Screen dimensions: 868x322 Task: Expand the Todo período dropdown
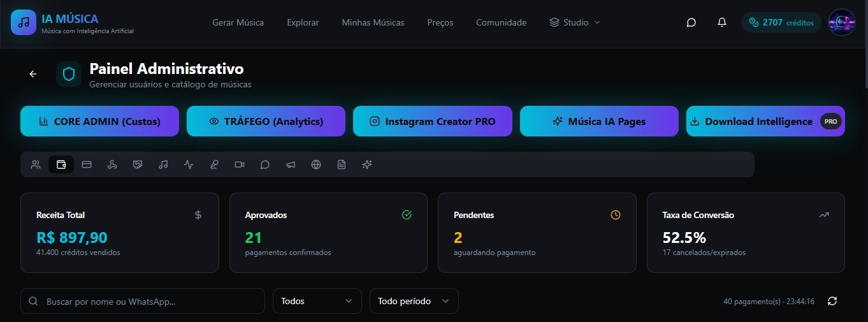[414, 301]
